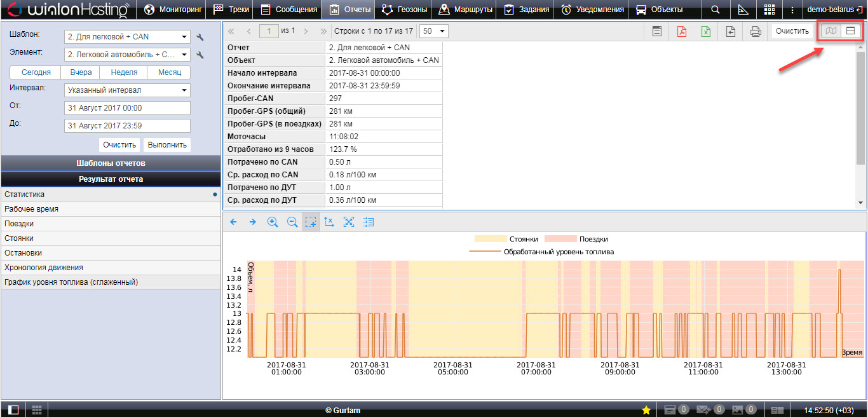Export report to PDF
The height and width of the screenshot is (417, 868).
click(x=682, y=31)
